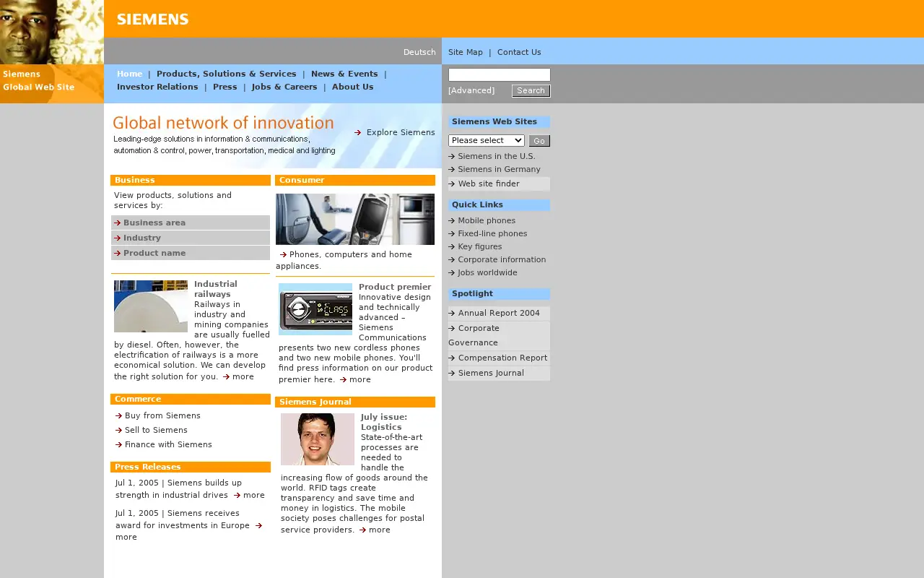Focus the search text field
The image size is (924, 578).
(x=500, y=75)
